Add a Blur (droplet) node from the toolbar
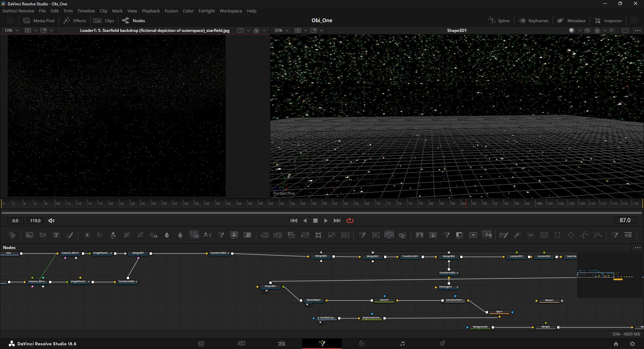Screen dimensions: 644x349 [x=167, y=235]
